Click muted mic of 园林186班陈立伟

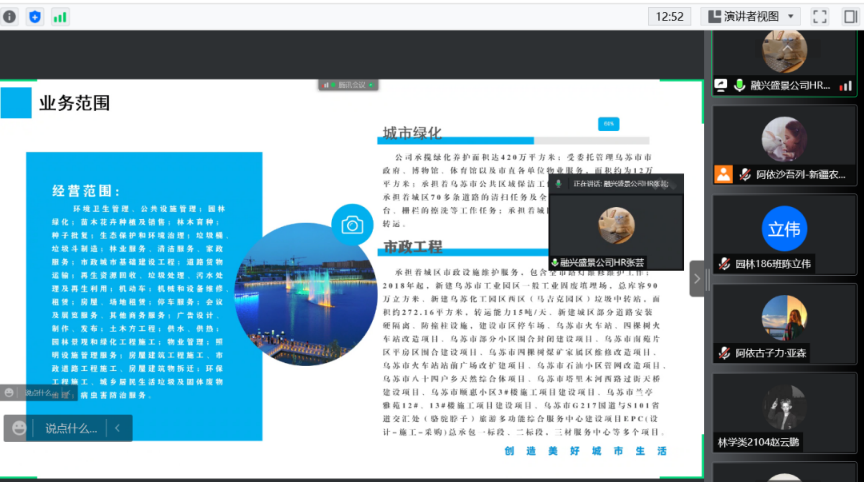(723, 264)
